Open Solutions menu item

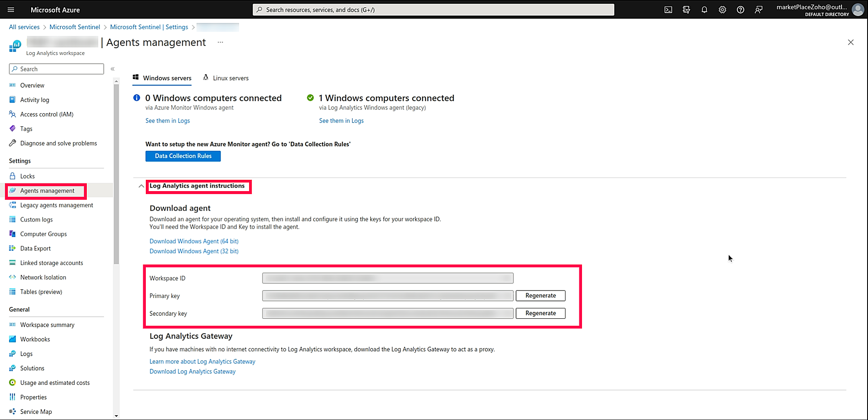(x=32, y=368)
